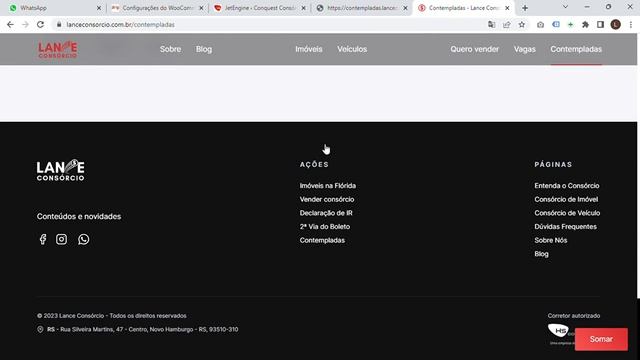
Task: Follow the Dúvidas Frequentes link
Action: tap(566, 227)
